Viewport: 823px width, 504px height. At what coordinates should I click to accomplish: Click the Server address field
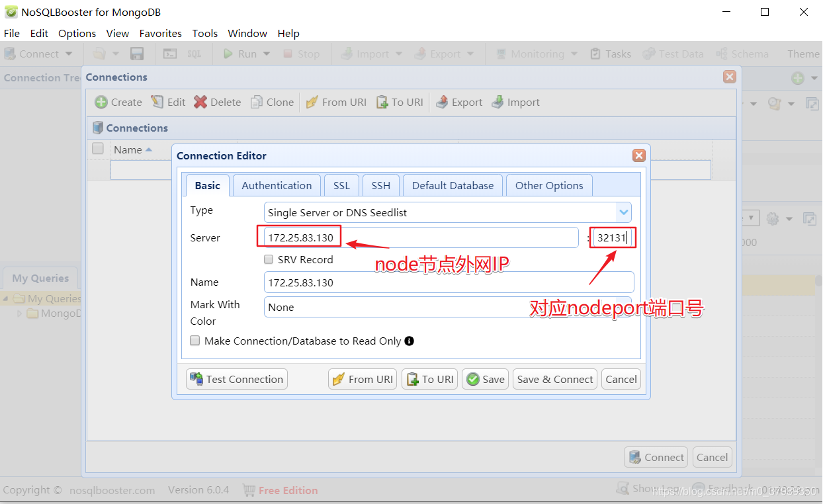pyautogui.click(x=421, y=238)
